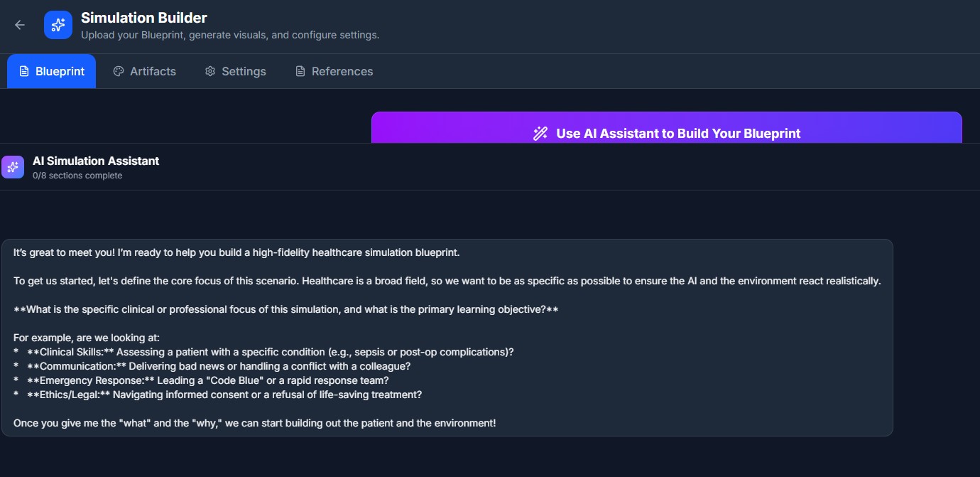Image resolution: width=980 pixels, height=477 pixels.
Task: Click the gear icon beside Settings
Action: (209, 71)
